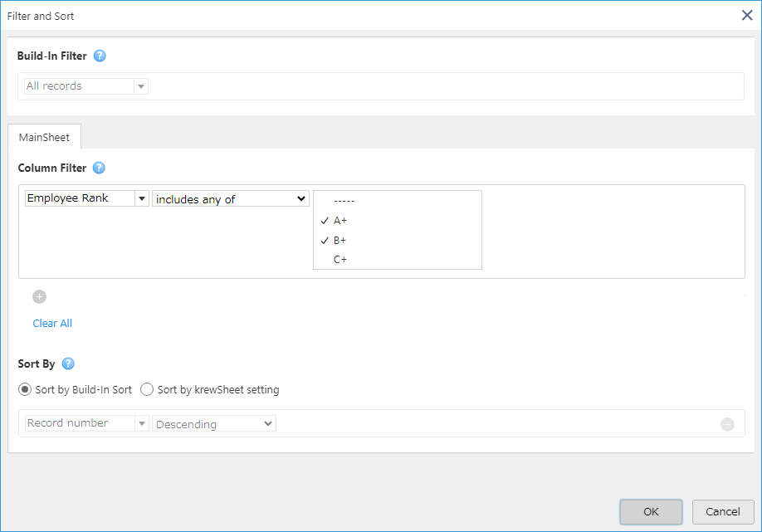Confirm with the OK button
The height and width of the screenshot is (532, 762).
pyautogui.click(x=651, y=511)
